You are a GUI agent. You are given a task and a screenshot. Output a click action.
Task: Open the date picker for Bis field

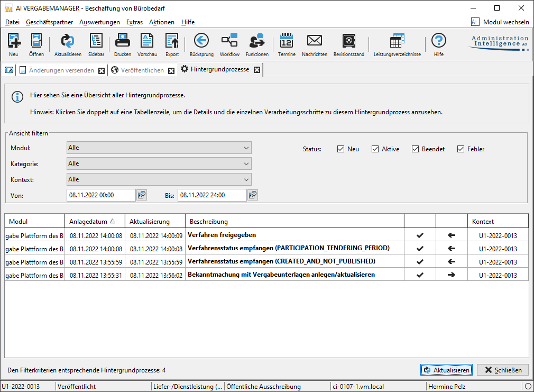tap(253, 195)
